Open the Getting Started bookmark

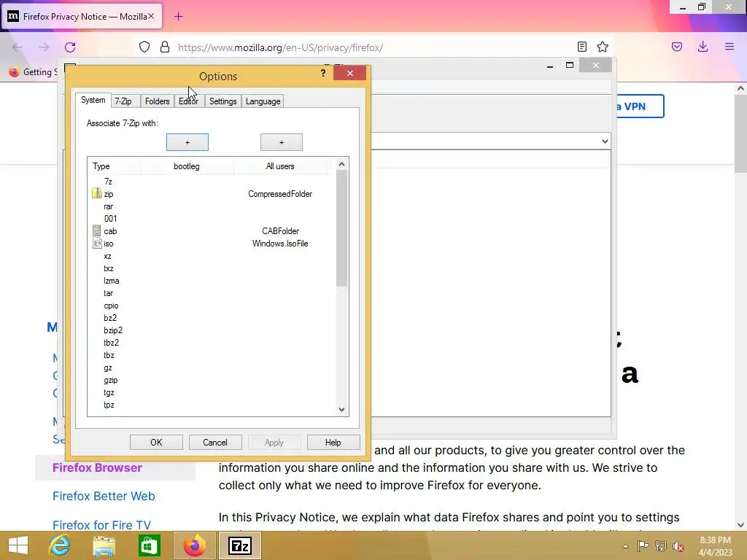pyautogui.click(x=33, y=72)
